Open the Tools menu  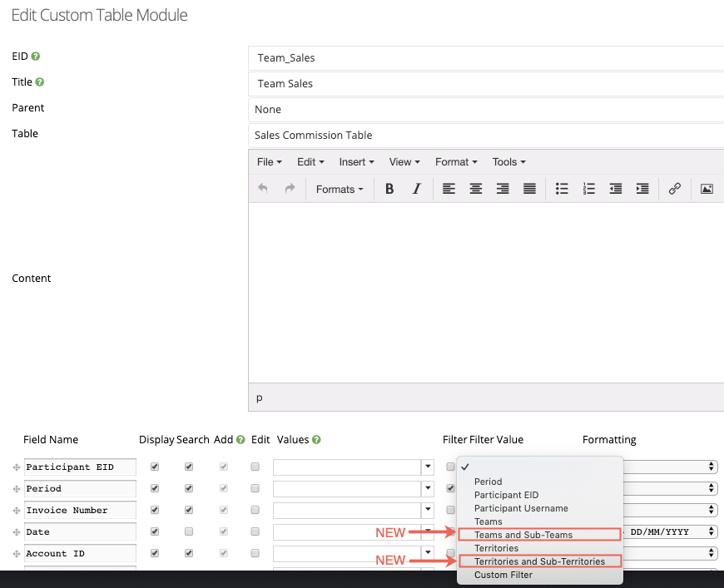point(508,162)
